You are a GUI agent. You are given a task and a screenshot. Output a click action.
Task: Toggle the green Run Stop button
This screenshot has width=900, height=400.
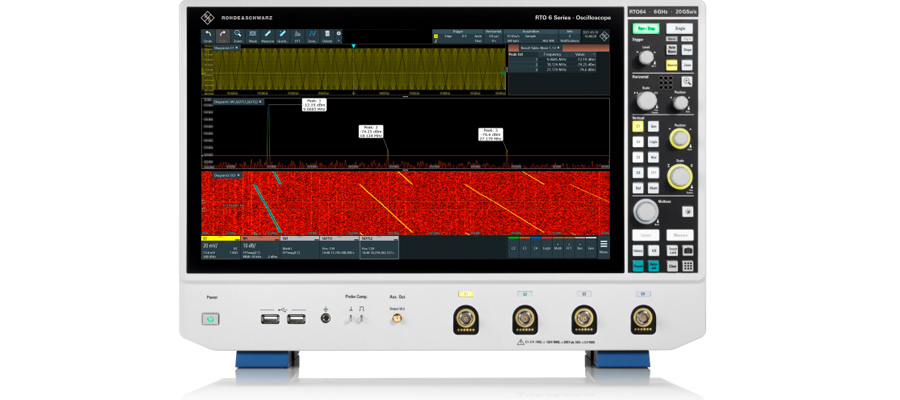pyautogui.click(x=644, y=29)
